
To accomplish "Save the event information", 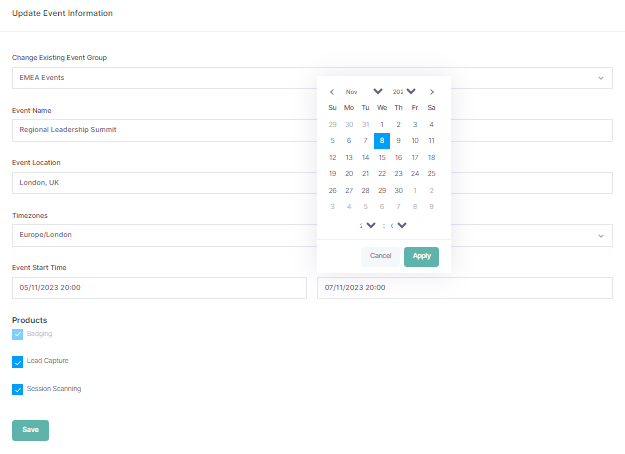I will (x=30, y=430).
